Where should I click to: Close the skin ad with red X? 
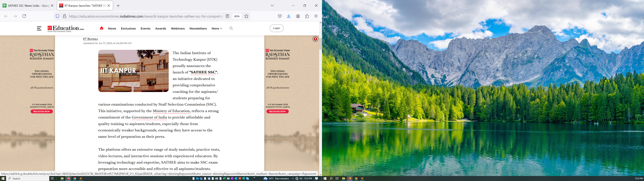coord(315,39)
